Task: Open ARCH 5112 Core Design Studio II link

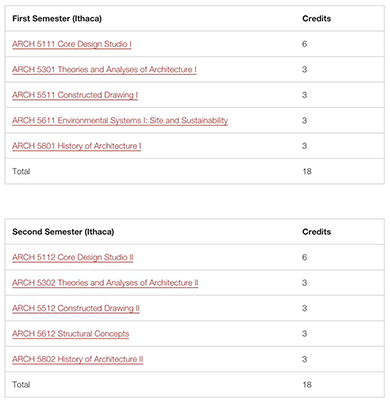Action: [x=73, y=257]
